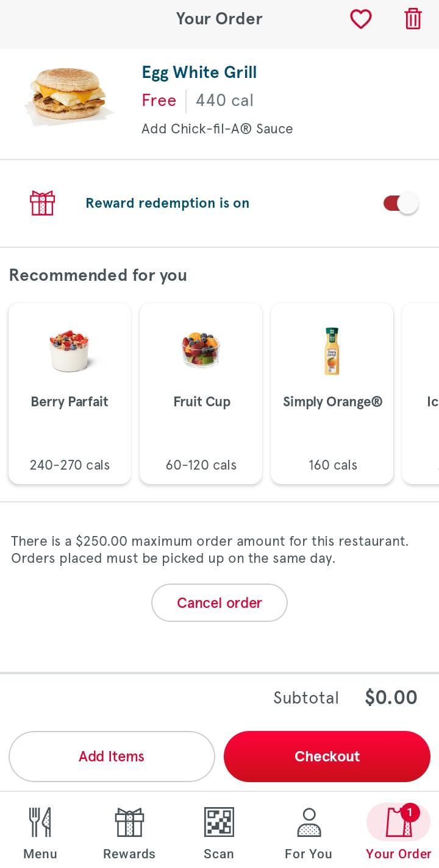Open the Menu fork and knife icon
Viewport: 439px width, 868px height.
click(x=40, y=822)
